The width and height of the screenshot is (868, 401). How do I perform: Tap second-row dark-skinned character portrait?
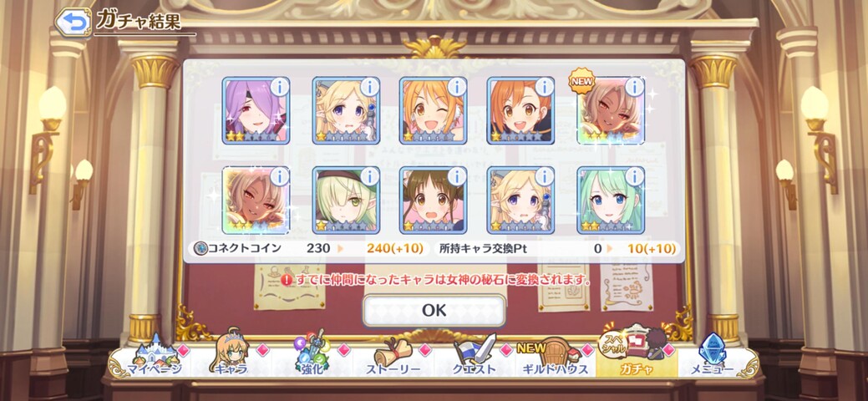(x=256, y=200)
